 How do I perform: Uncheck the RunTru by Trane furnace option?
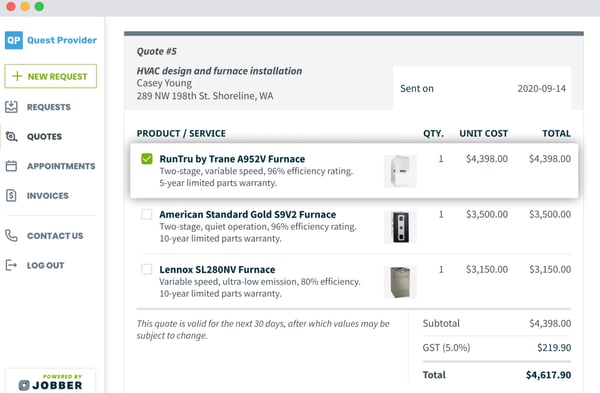click(147, 158)
